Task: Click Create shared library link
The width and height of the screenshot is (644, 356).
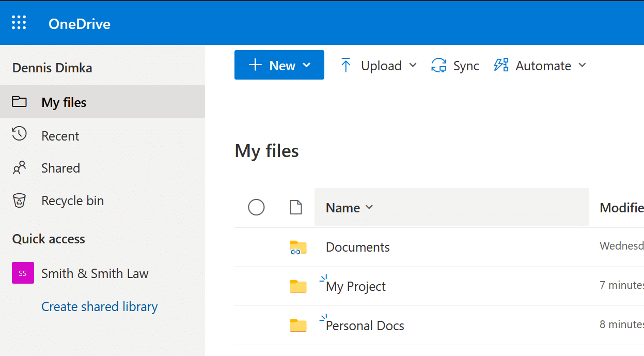Action: tap(99, 306)
